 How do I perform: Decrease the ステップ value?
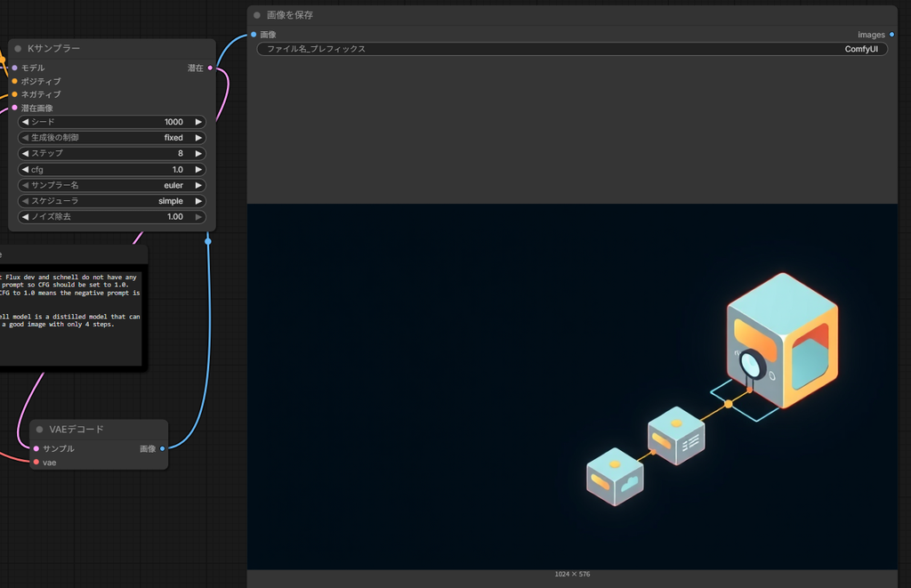click(25, 153)
